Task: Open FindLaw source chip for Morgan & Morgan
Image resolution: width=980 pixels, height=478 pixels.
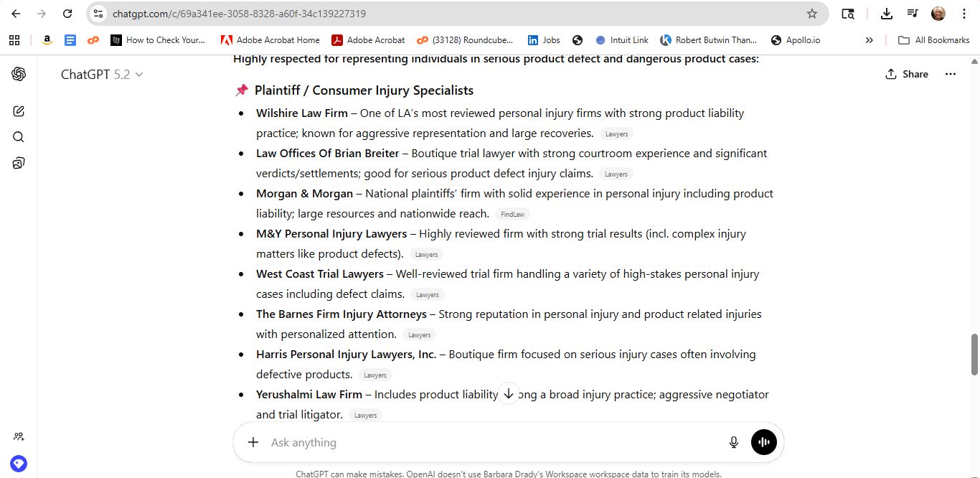Action: pos(512,215)
